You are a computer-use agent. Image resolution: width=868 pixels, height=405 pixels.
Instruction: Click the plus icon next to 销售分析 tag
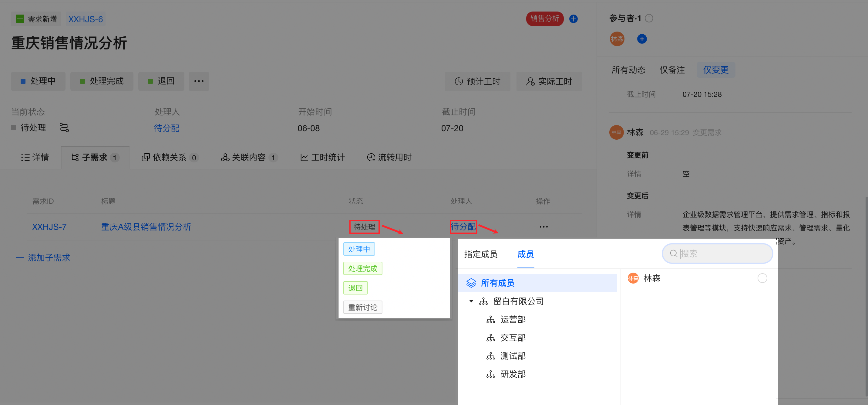(573, 19)
